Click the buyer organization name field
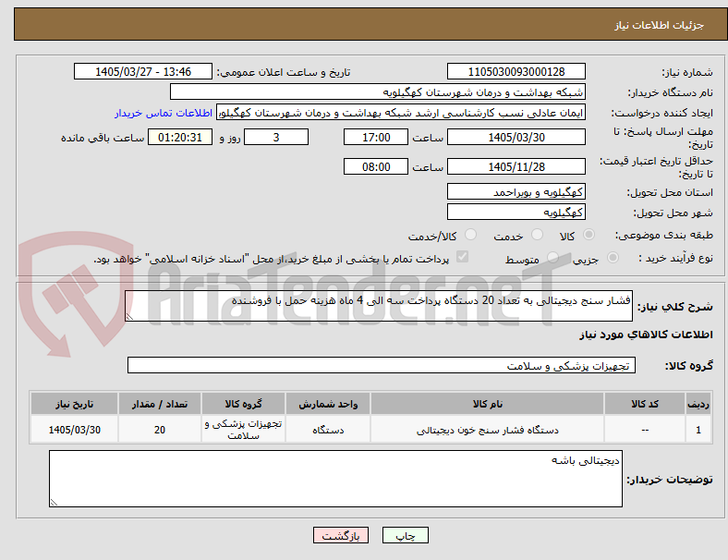Viewport: 728px width, 560px height. point(378,91)
